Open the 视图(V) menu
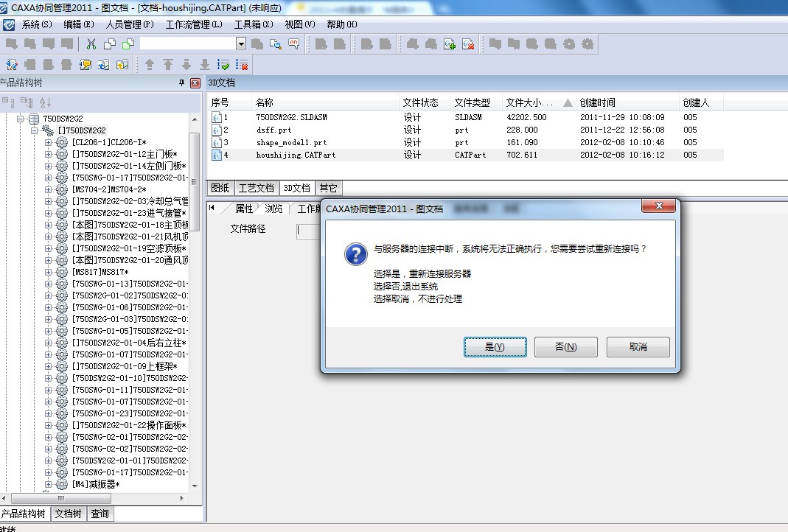Screen dimensions: 788x532 300,24
